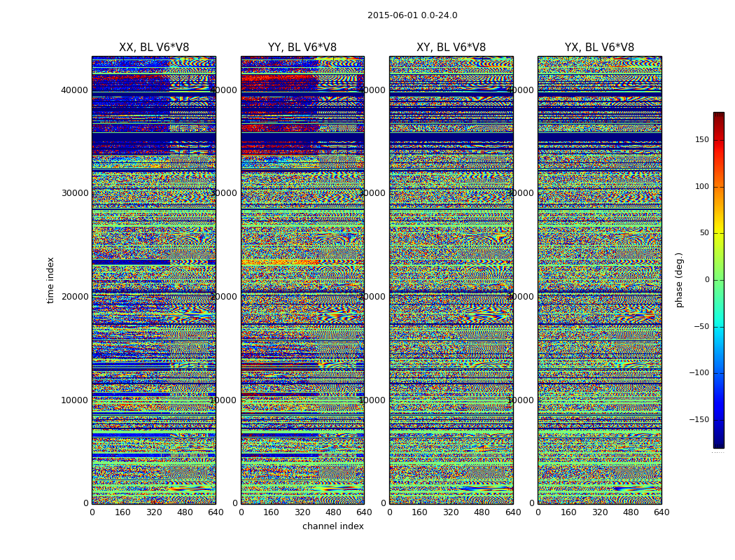
Task: Click the XX panel y-tick "20000"
Action: pyautogui.click(x=74, y=297)
